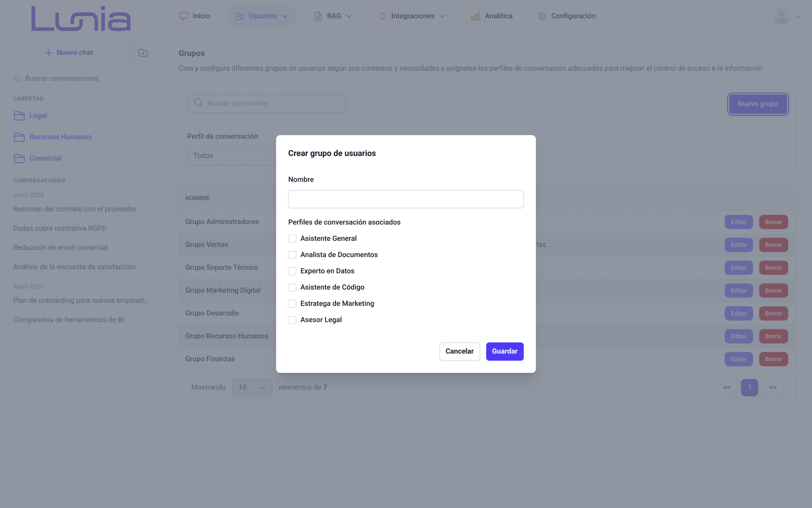Expand the Usuarios menu chevron

[x=285, y=17]
